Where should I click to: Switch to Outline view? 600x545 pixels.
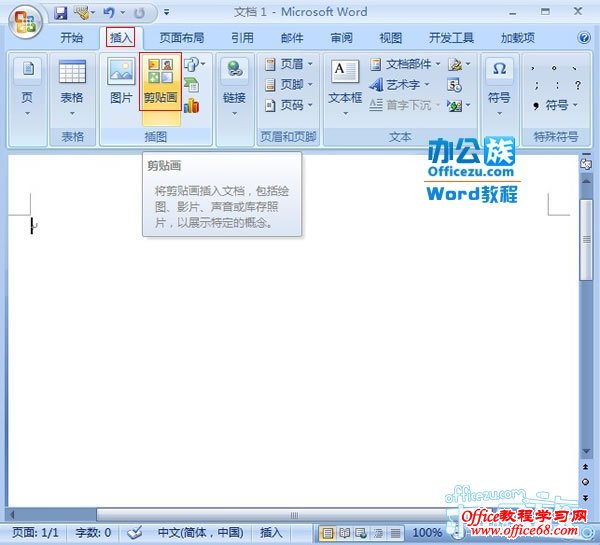click(x=379, y=532)
